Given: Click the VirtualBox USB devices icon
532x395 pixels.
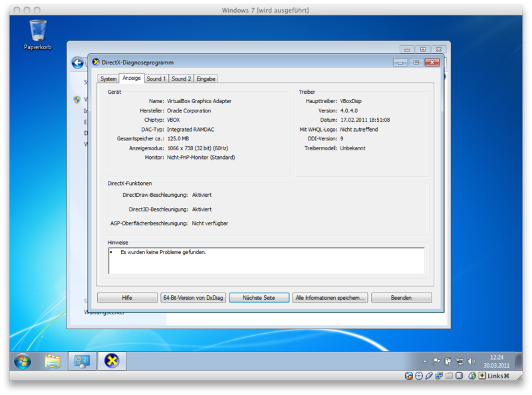Looking at the screenshot, I should tap(429, 376).
